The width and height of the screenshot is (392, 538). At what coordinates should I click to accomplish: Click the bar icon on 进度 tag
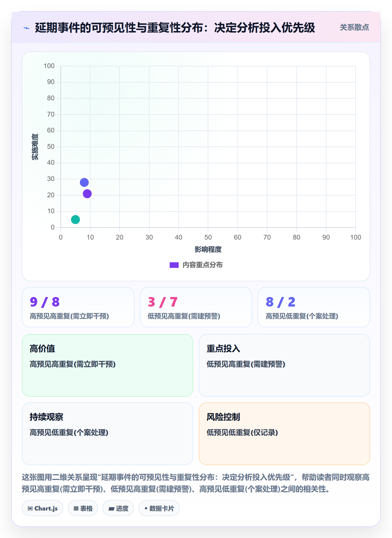[111, 509]
